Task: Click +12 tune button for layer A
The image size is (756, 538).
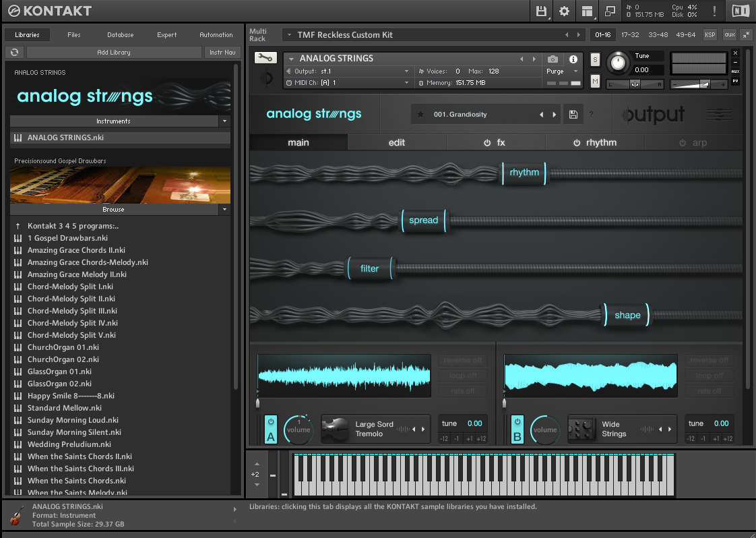Action: (481, 439)
